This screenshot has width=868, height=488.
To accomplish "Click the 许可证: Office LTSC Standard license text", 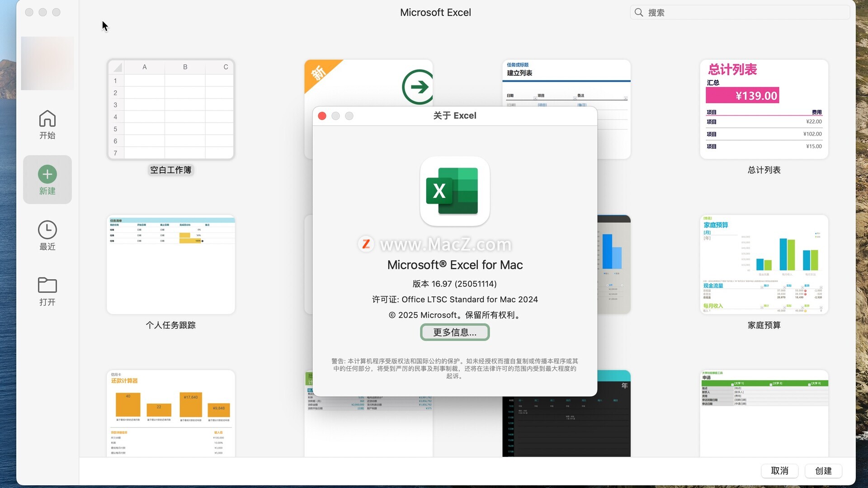I will tap(455, 300).
